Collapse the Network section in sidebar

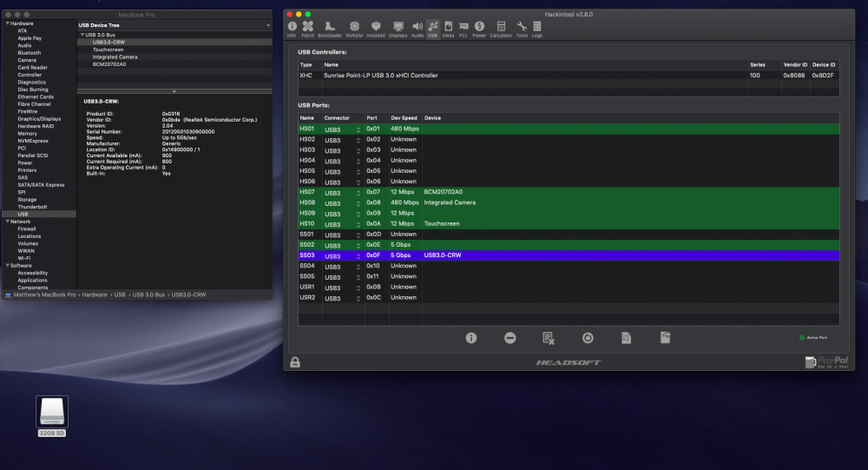click(x=7, y=222)
